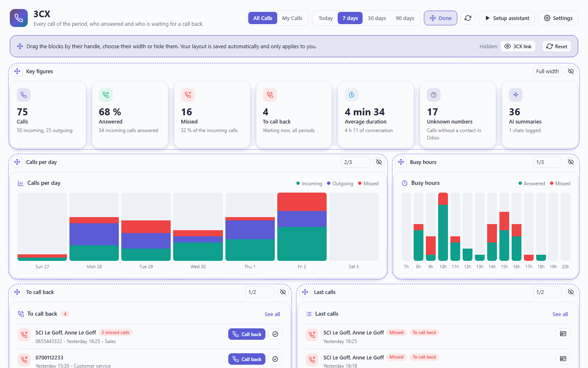Open Settings
588x368 pixels.
coord(558,18)
